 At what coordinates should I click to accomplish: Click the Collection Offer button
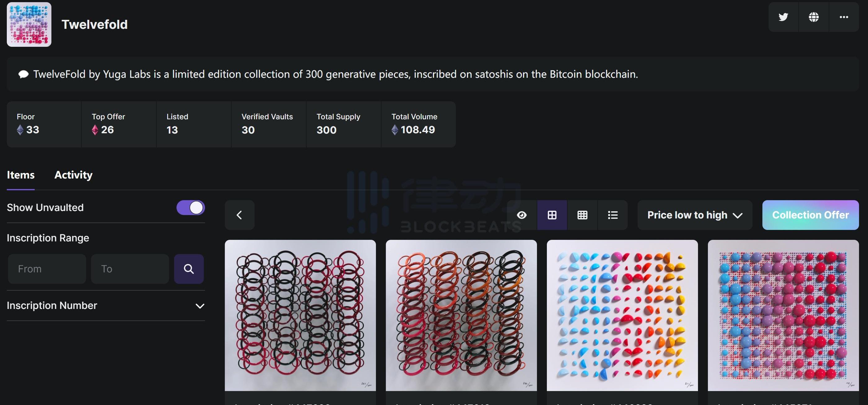[810, 215]
